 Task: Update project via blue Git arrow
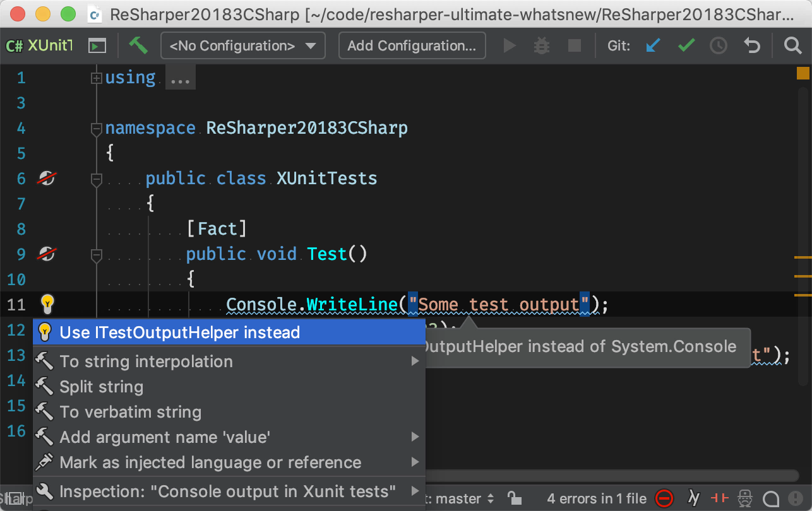point(652,45)
